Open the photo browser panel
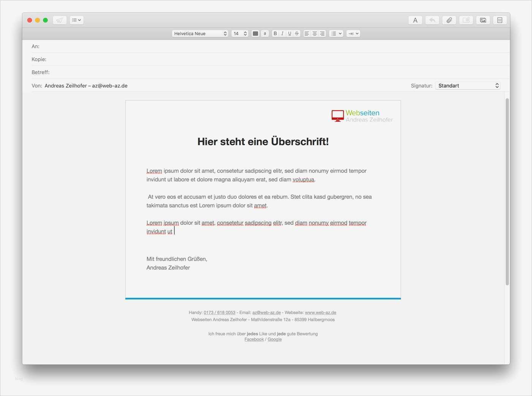Image resolution: width=532 pixels, height=396 pixels. pos(483,20)
